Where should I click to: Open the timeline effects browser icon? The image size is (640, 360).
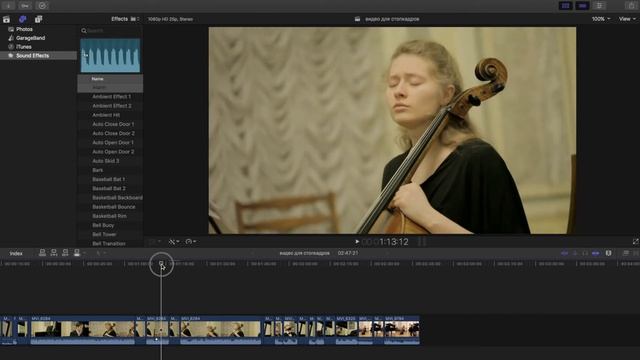(626, 253)
